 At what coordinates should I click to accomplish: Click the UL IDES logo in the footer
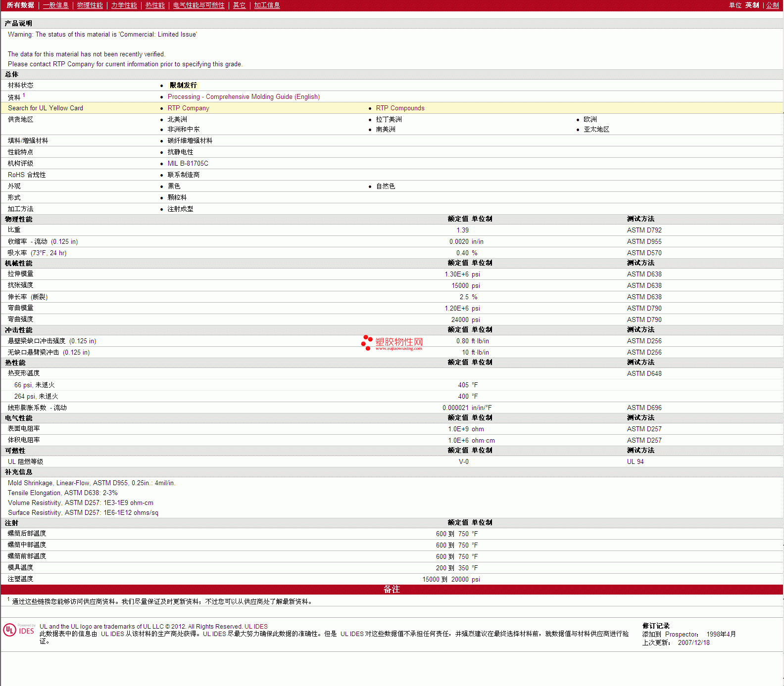(19, 630)
